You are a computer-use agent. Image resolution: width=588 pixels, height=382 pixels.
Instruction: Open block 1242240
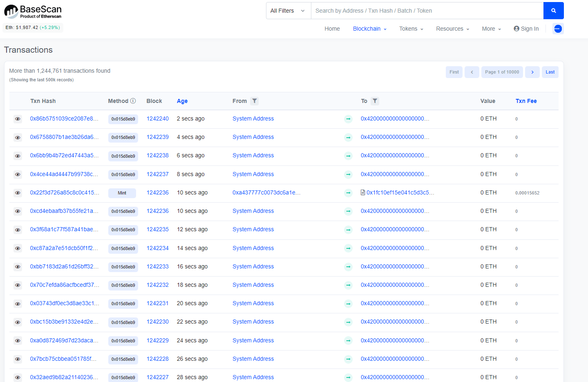(x=158, y=118)
